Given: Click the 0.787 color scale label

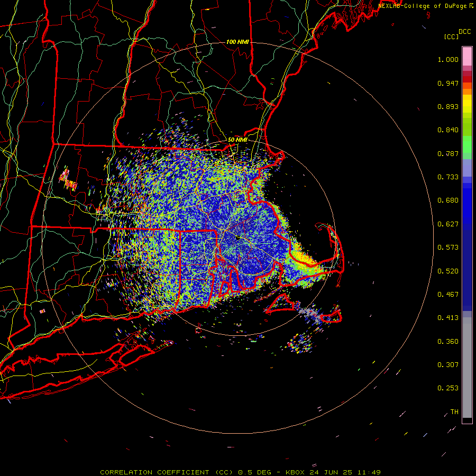Looking at the screenshot, I should [x=448, y=153].
